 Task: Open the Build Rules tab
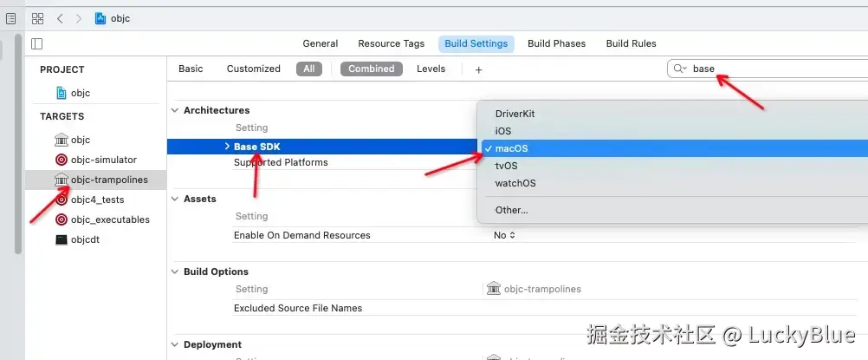[631, 43]
